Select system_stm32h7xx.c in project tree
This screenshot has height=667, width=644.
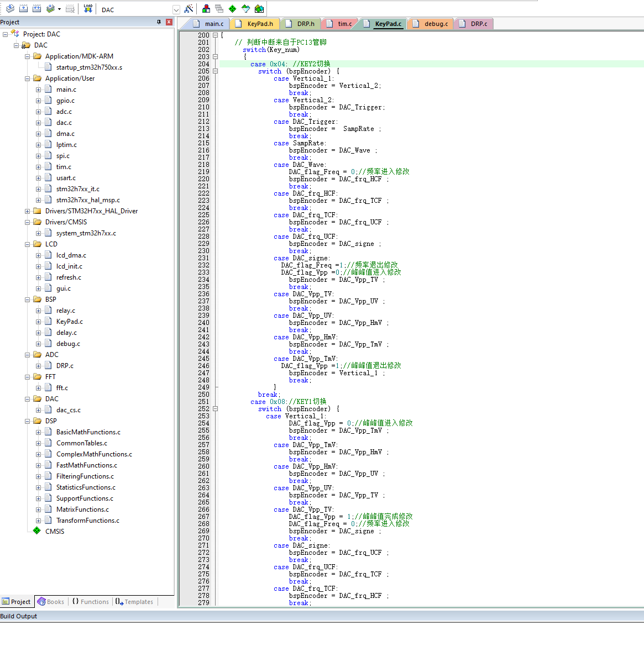click(86, 233)
